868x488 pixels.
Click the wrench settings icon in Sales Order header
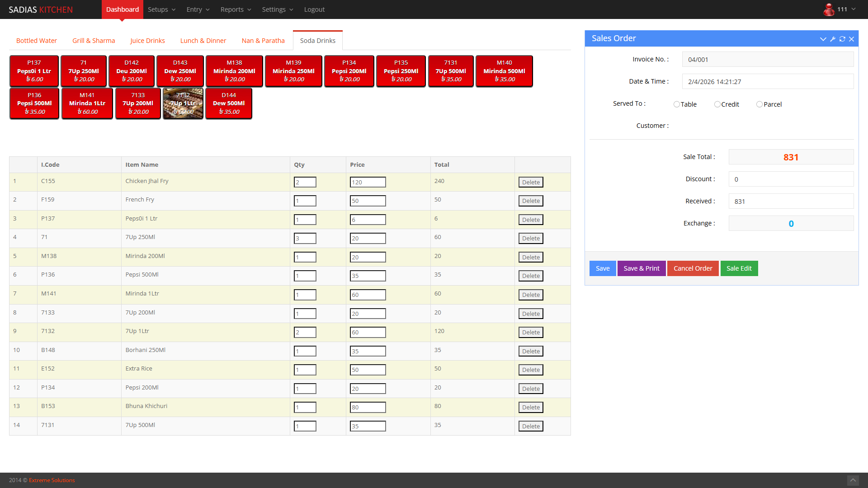click(833, 39)
